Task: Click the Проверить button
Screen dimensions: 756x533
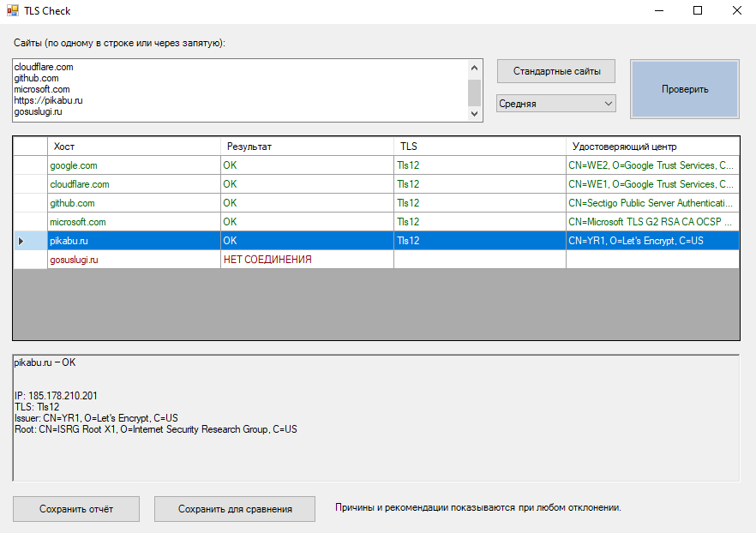Action: (x=685, y=89)
